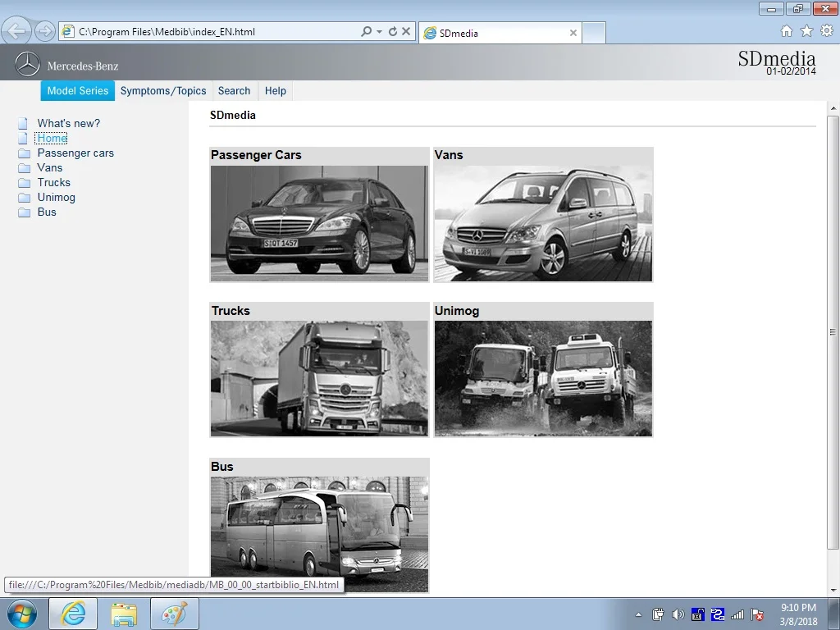Click the browser Back arrow button
The width and height of the screenshot is (840, 630).
16,31
